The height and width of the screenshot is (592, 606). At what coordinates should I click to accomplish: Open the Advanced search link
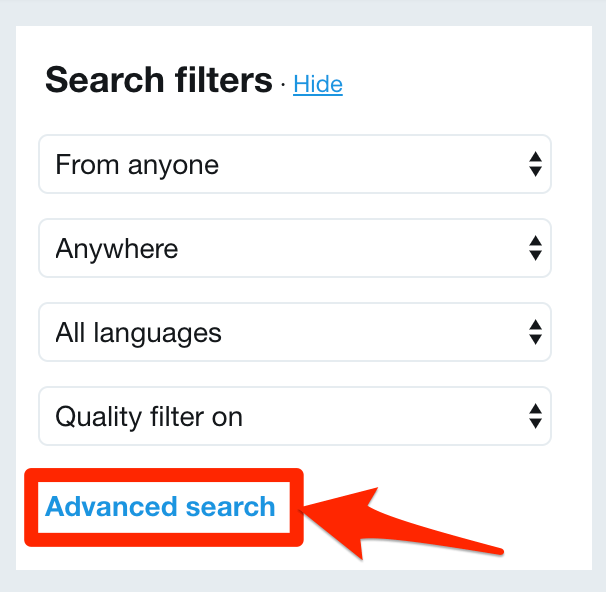click(160, 507)
